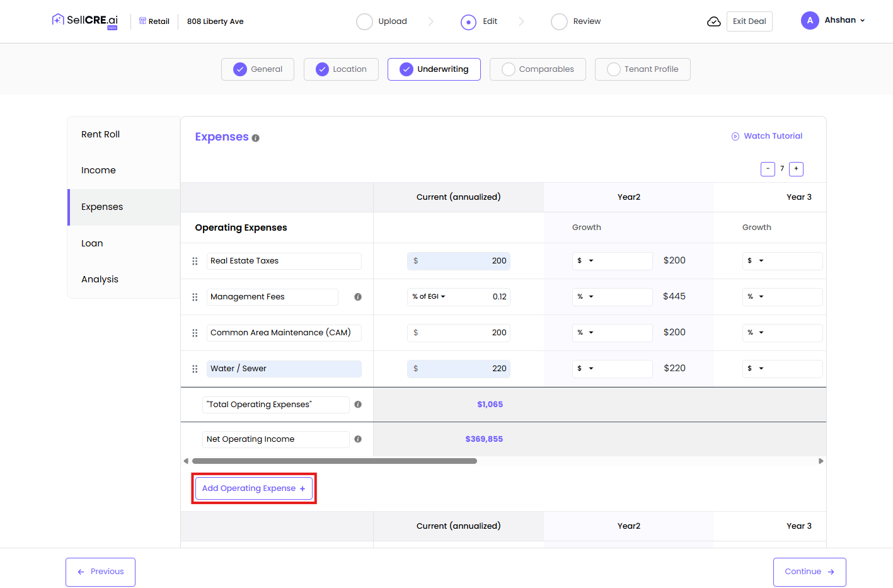Click drag handle for Water / Sewer

(x=195, y=369)
